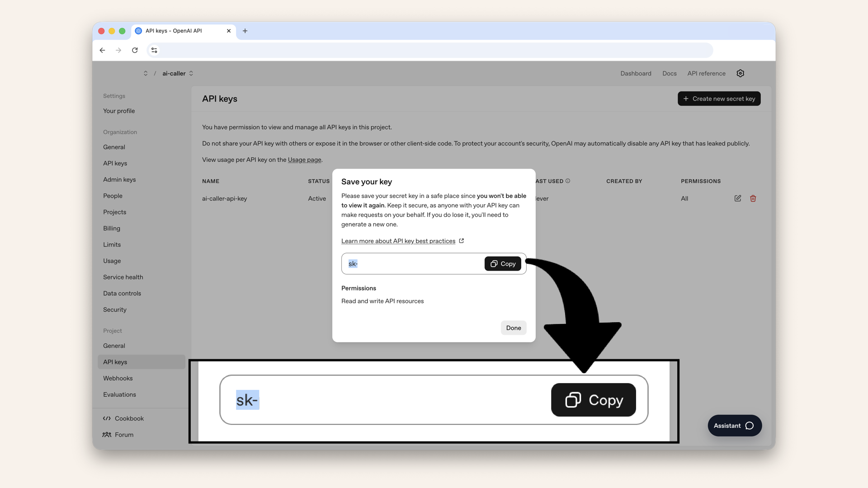Open API key best practices link

398,241
